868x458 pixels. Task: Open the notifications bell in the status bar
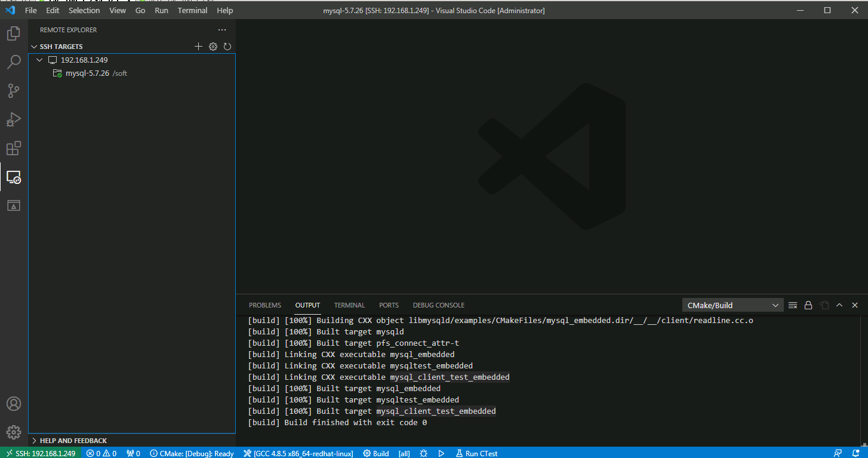click(x=856, y=453)
